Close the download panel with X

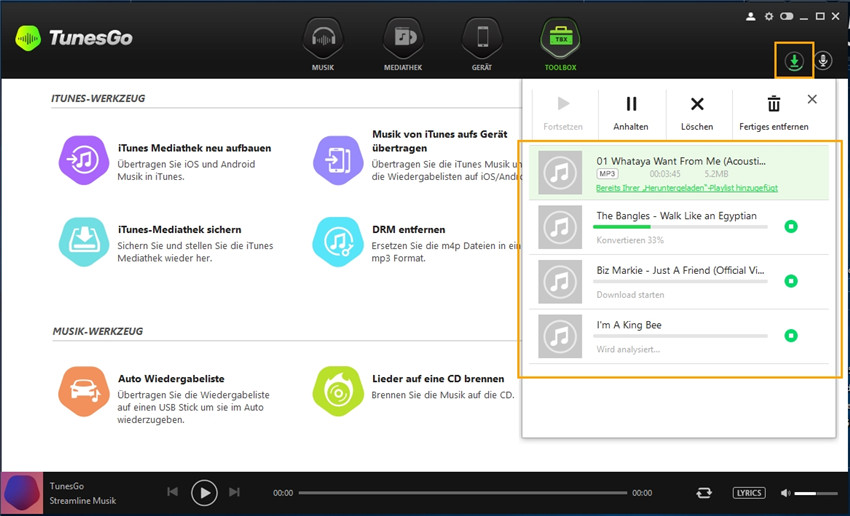click(812, 99)
